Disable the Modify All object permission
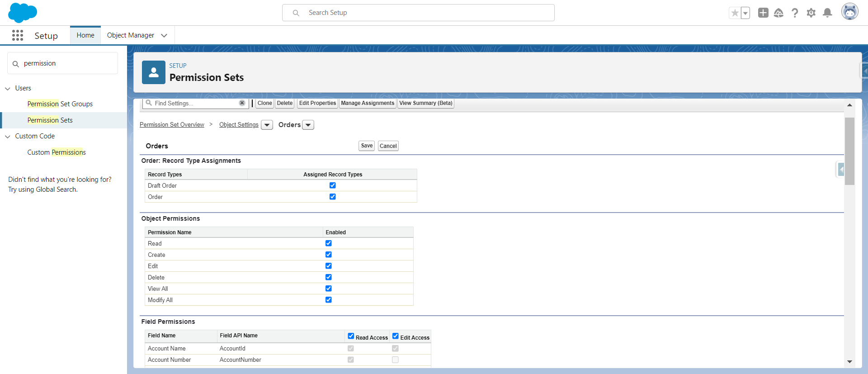The width and height of the screenshot is (868, 374). pos(329,300)
